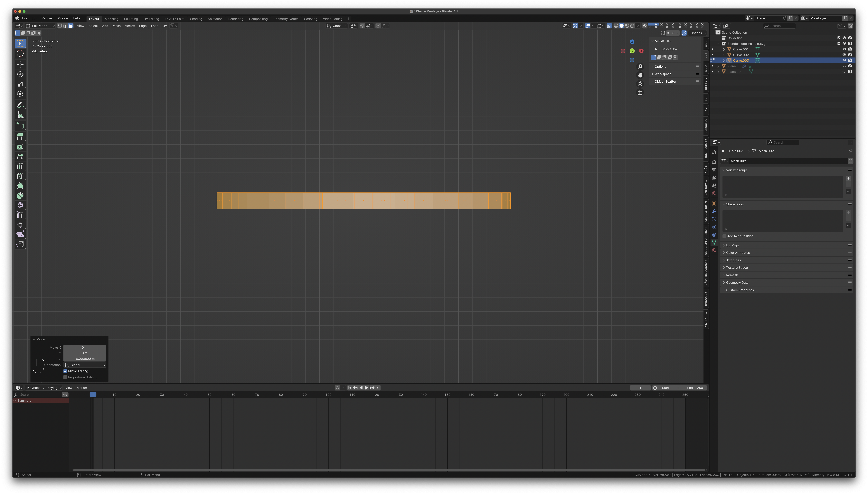Open the Render menu
This screenshot has width=868, height=494.
[x=47, y=18]
